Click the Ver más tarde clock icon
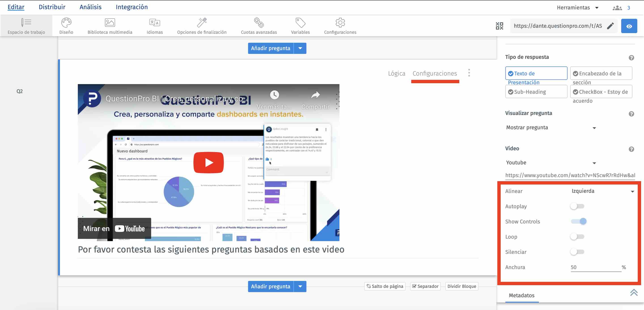Screen dimensions: 644x310 tap(274, 95)
